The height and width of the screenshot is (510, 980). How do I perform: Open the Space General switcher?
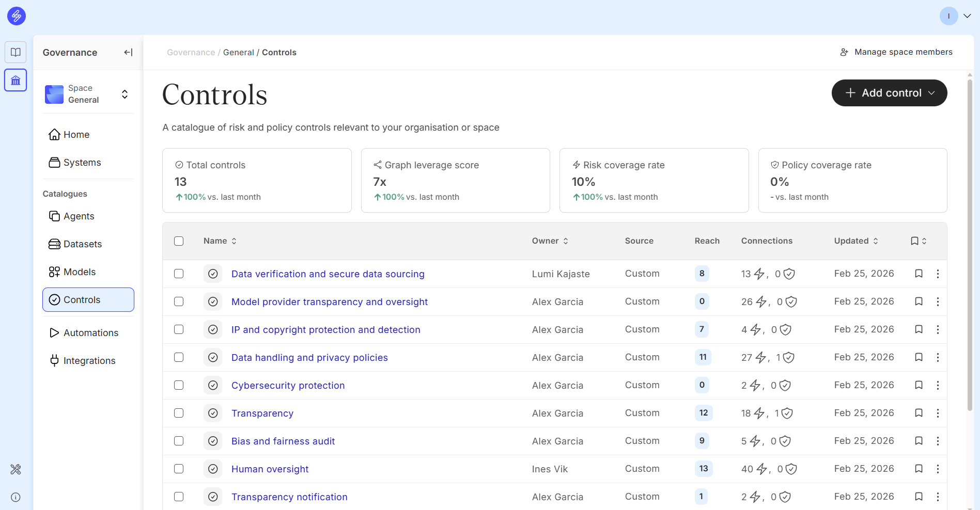tap(88, 94)
